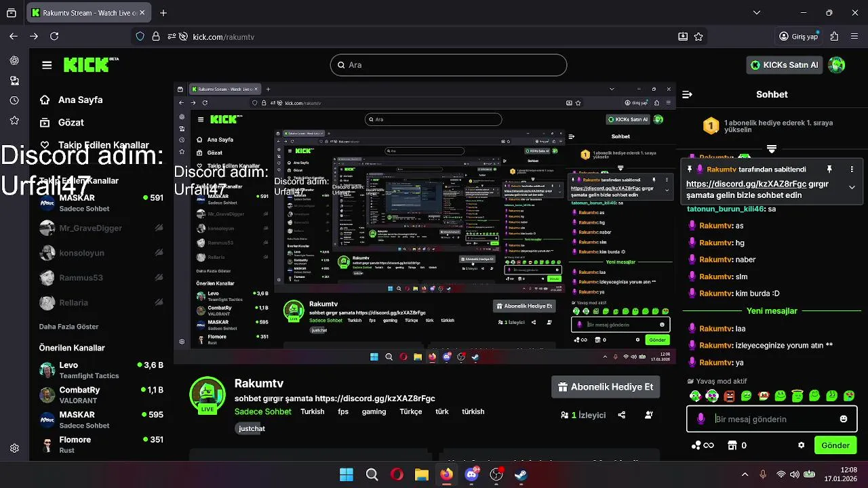The width and height of the screenshot is (868, 488).
Task: Open the Firefox application menu
Action: point(854,37)
